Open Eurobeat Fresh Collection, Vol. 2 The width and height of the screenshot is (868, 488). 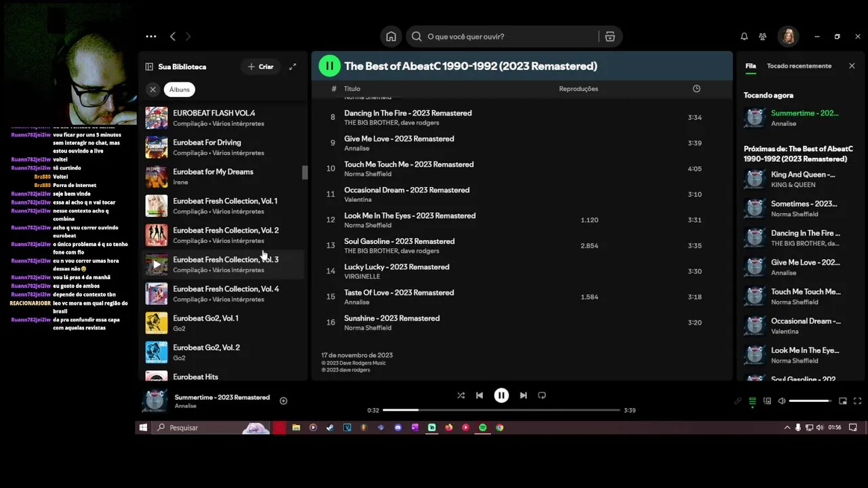click(x=224, y=235)
